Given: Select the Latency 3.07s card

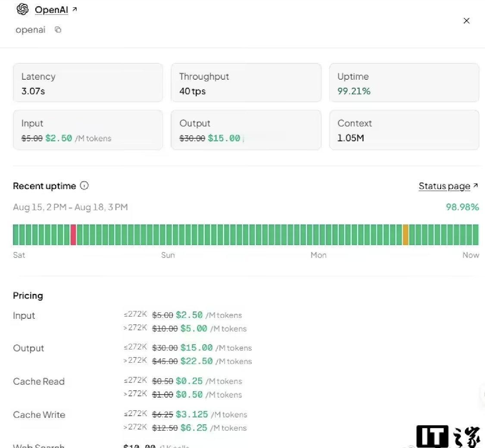Looking at the screenshot, I should (88, 83).
